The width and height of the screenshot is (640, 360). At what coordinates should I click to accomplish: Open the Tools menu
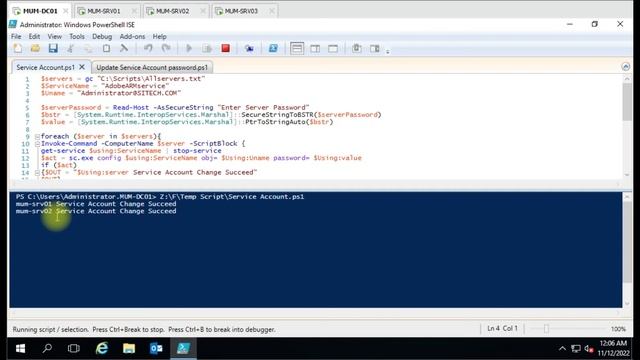click(x=77, y=36)
